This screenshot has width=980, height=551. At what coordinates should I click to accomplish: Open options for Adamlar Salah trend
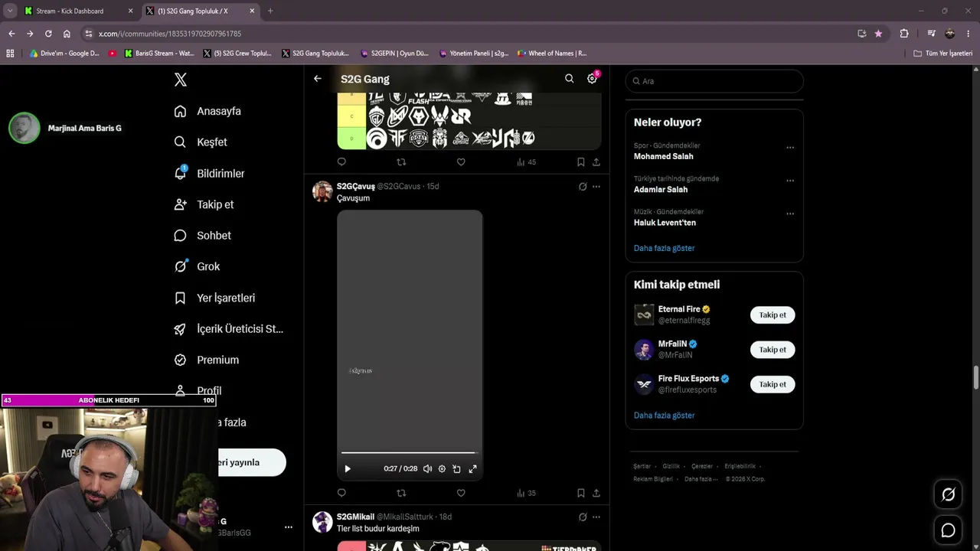click(790, 181)
